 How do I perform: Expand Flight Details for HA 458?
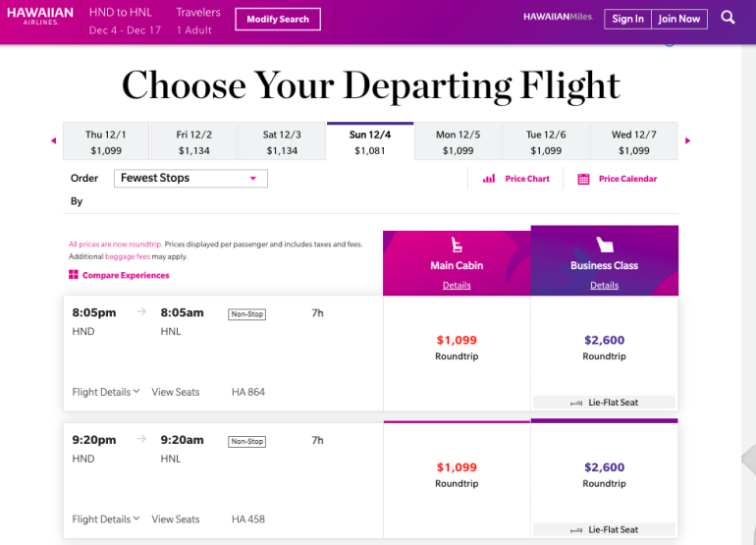(106, 518)
